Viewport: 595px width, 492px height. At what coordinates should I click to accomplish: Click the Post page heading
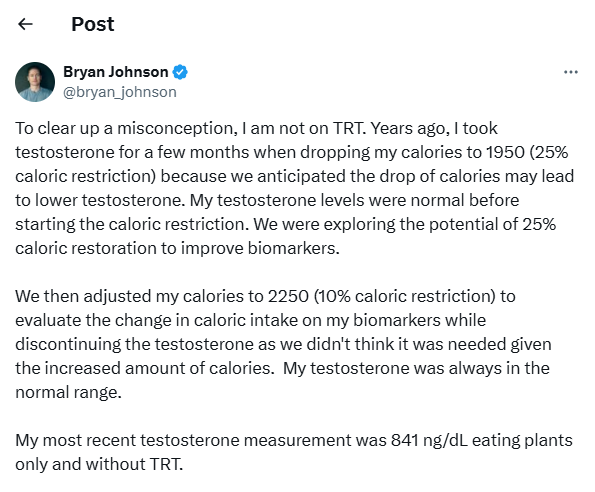[93, 24]
